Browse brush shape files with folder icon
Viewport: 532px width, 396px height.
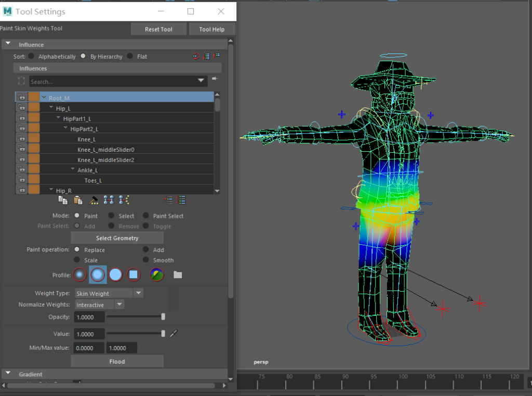178,274
